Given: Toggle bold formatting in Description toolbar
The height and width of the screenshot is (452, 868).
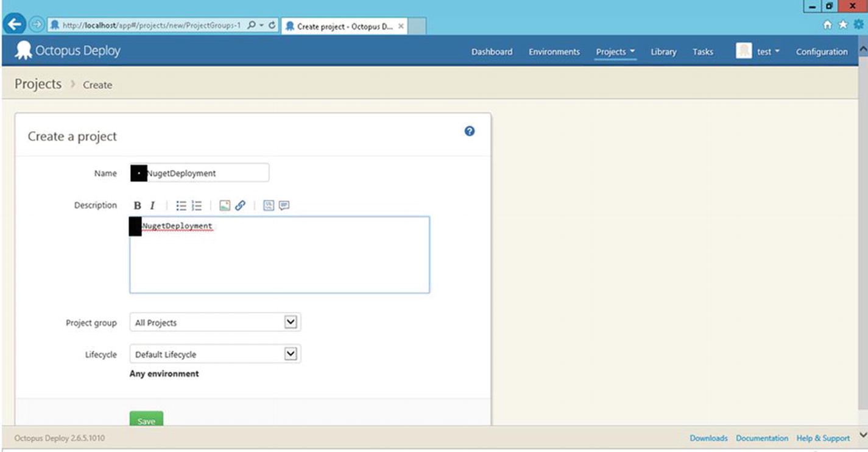Looking at the screenshot, I should [x=137, y=206].
